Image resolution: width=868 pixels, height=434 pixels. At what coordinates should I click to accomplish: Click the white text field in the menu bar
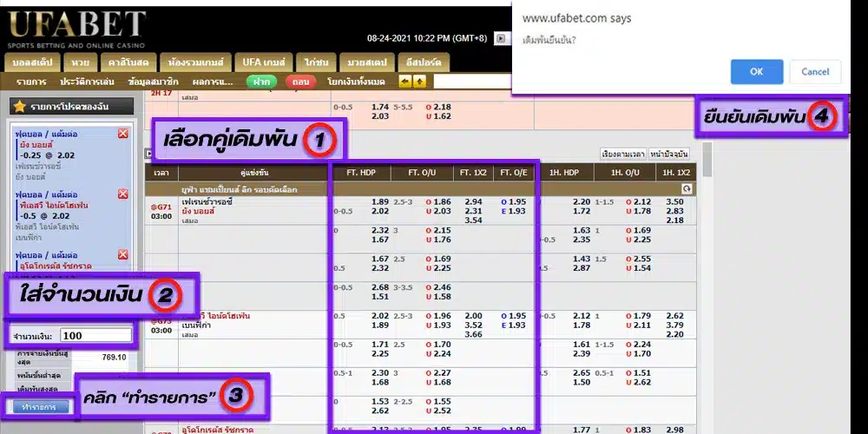tap(472, 82)
